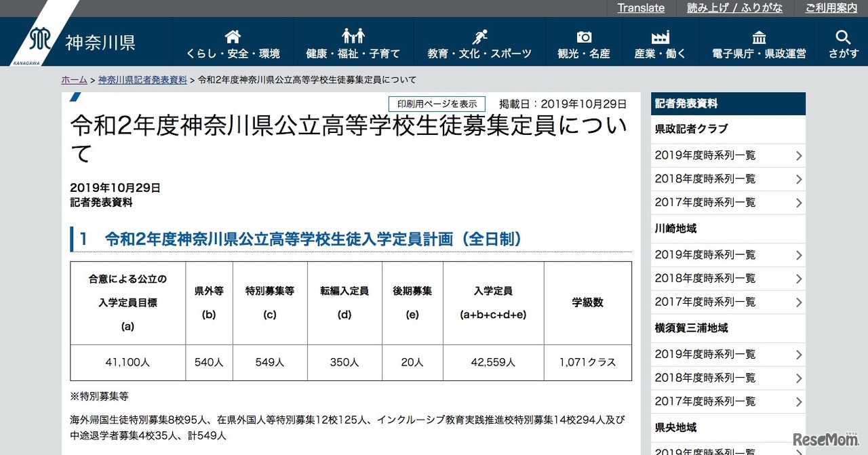Open 神奈川県記者発表資料 breadcrumb link
The height and width of the screenshot is (455, 868).
click(x=142, y=80)
